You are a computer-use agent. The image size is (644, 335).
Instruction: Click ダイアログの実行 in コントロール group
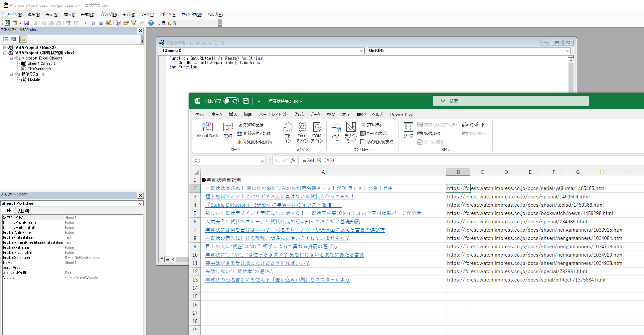coord(377,142)
